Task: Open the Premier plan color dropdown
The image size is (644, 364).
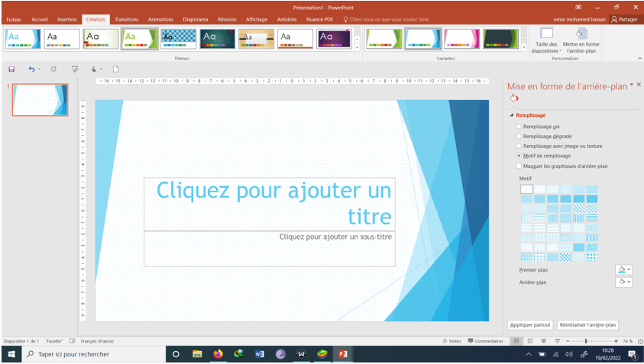Action: 623,269
